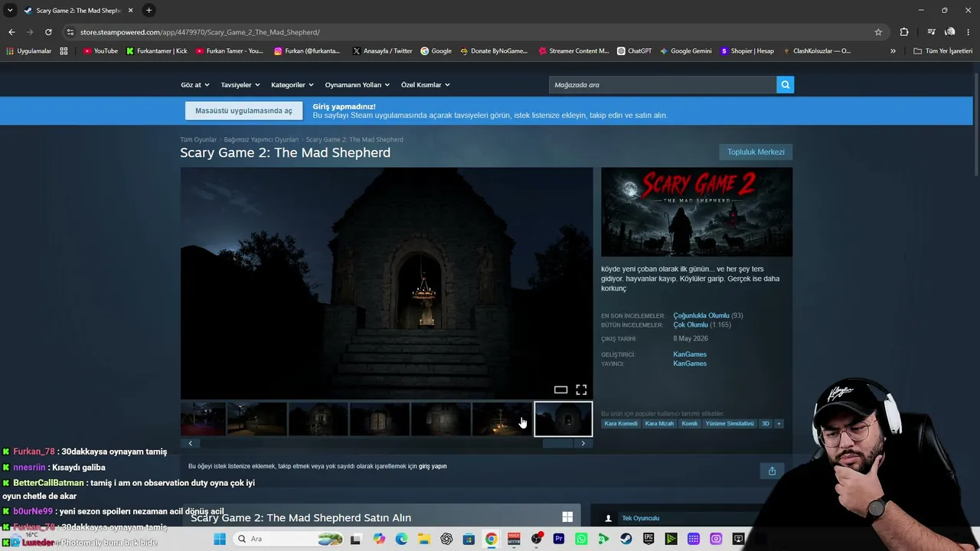Open the Shopier | Hesap bookmark
980x551 pixels.
point(747,51)
